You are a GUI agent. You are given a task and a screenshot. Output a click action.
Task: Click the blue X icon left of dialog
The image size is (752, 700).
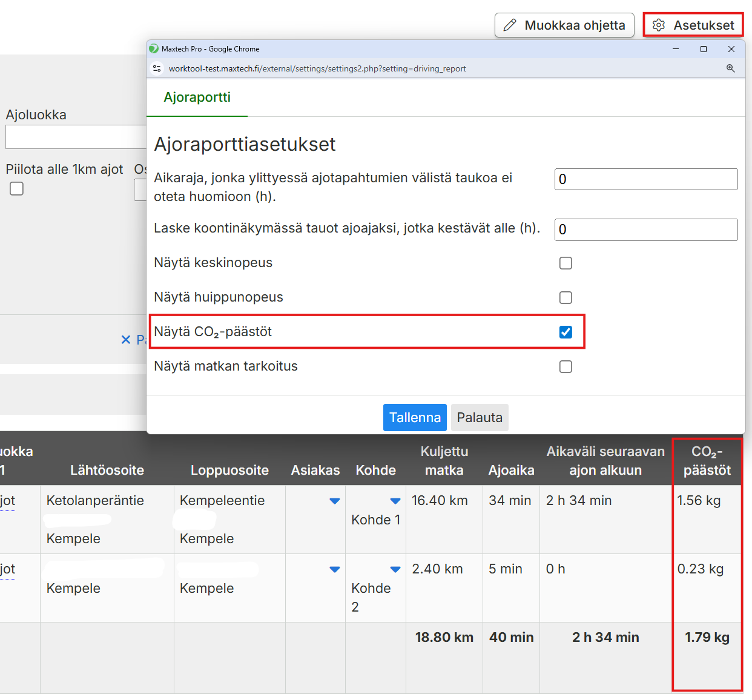(126, 340)
